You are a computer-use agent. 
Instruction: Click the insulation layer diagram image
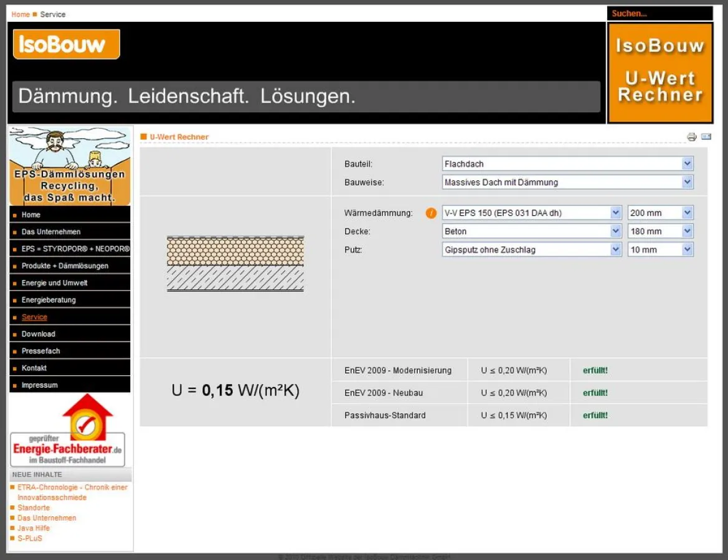(x=235, y=263)
